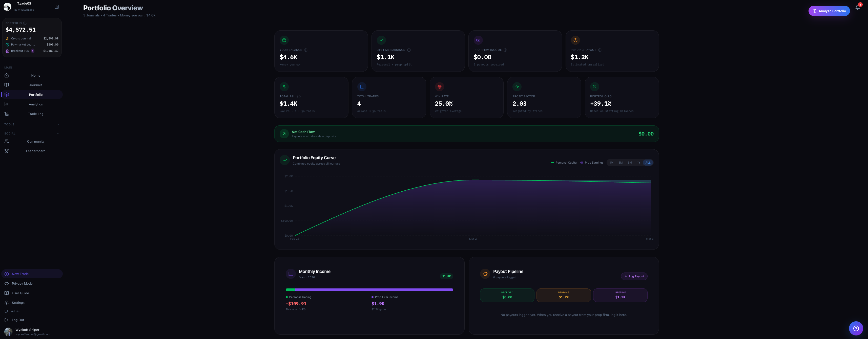Click the Bitcoin icon beside Crypto Journal
The height and width of the screenshot is (339, 868).
[x=7, y=38]
